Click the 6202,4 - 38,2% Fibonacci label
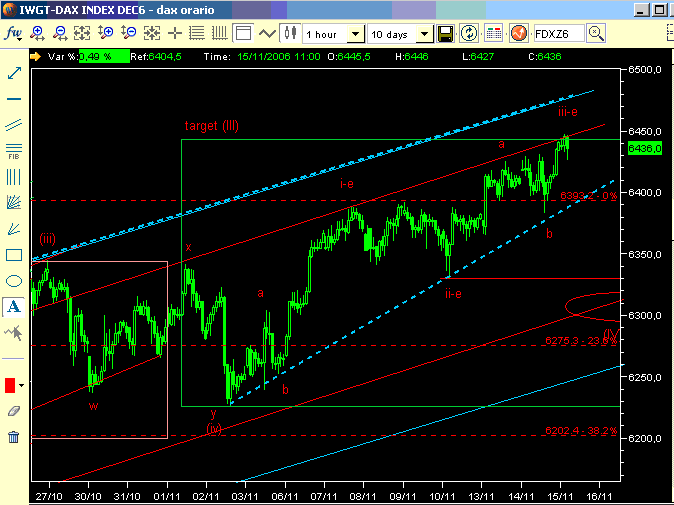Viewport: 674px width, 505px height. point(581,431)
